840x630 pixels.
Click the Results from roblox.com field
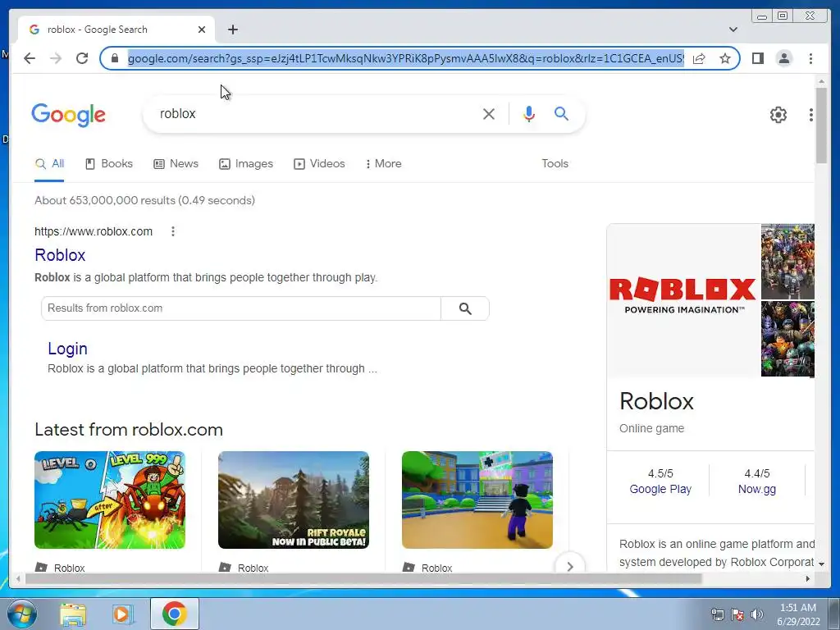pyautogui.click(x=241, y=308)
